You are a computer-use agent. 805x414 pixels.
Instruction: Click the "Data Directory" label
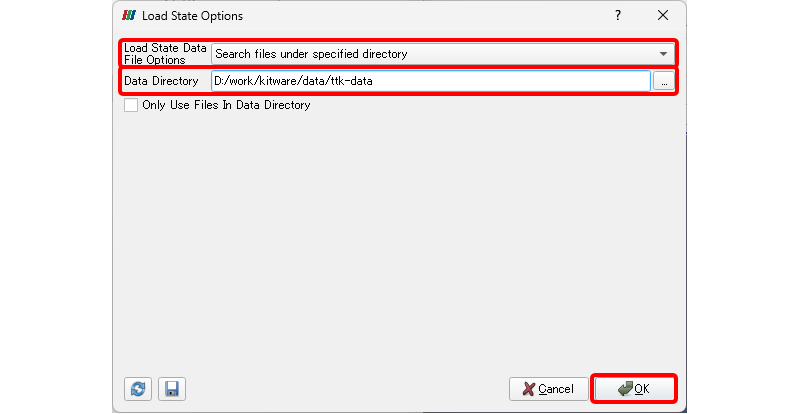click(x=161, y=81)
